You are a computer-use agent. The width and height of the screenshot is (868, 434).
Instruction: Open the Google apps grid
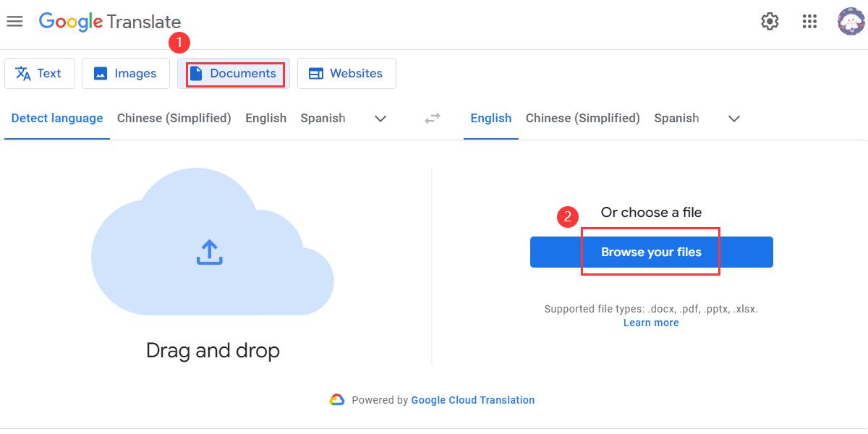pos(809,22)
